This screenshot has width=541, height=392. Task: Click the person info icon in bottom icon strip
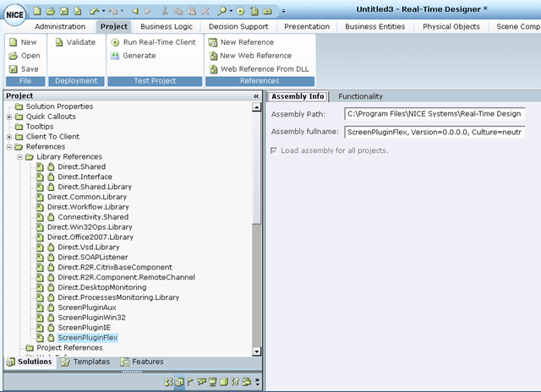pos(168,382)
